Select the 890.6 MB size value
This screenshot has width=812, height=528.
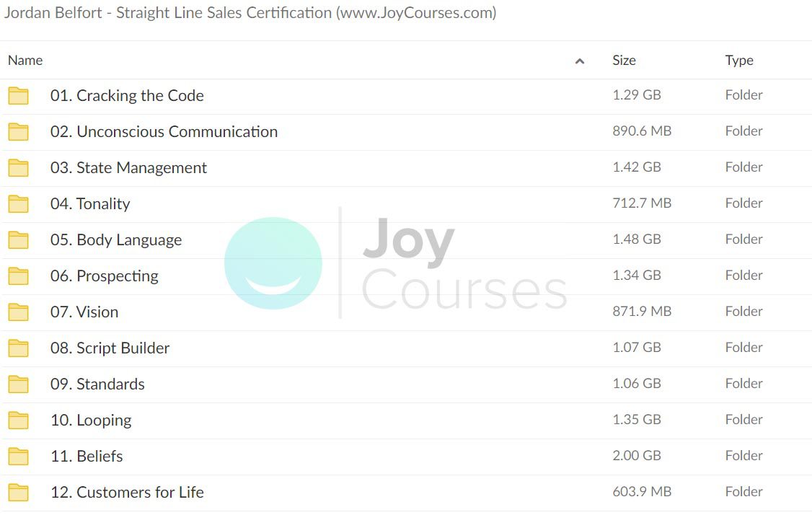(642, 131)
